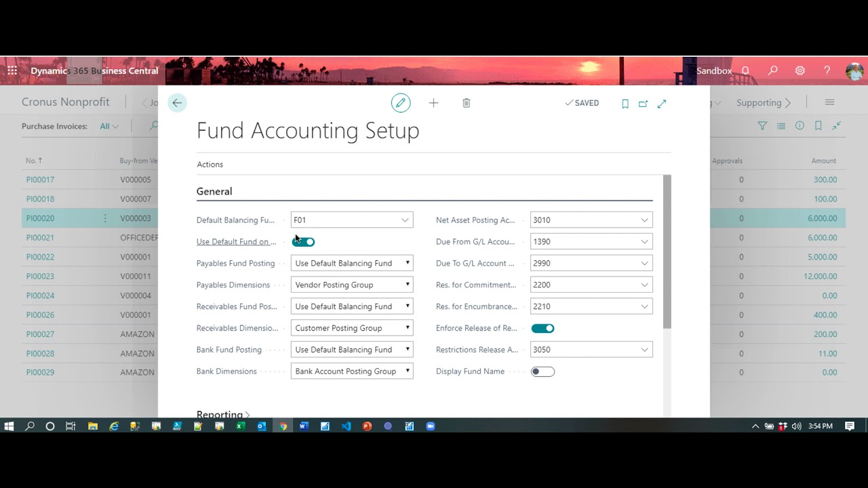Open the All filter view dropdown
The width and height of the screenshot is (868, 488).
tap(109, 126)
